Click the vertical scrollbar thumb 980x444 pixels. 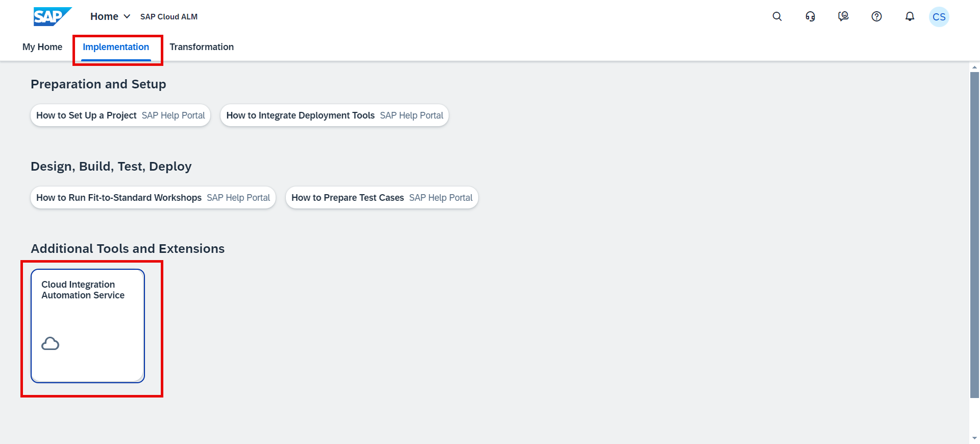click(x=974, y=235)
